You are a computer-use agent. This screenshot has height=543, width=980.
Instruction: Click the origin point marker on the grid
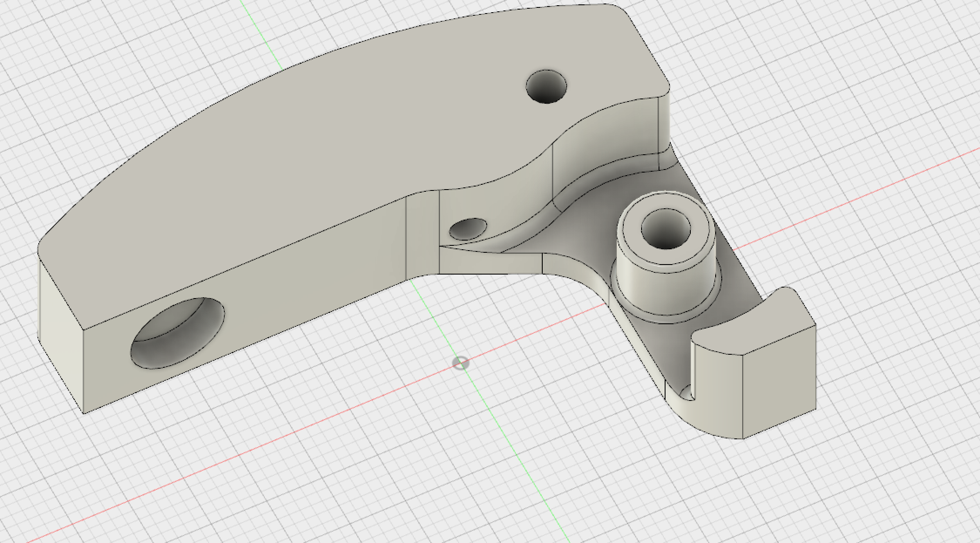[460, 363]
